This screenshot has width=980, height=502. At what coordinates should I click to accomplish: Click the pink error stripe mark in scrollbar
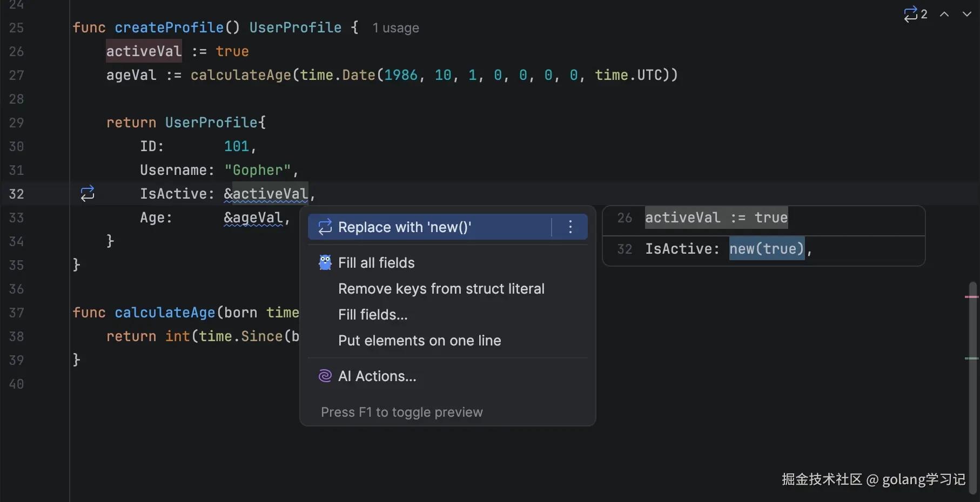click(972, 297)
